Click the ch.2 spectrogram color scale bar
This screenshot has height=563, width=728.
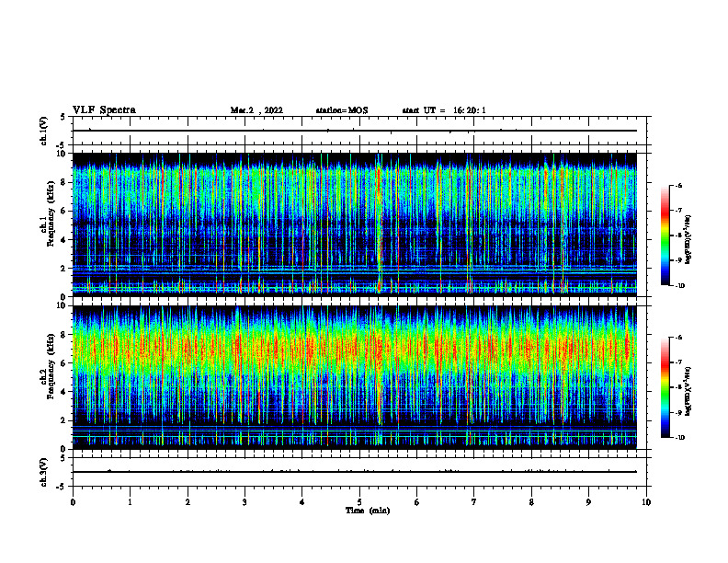[x=665, y=387]
